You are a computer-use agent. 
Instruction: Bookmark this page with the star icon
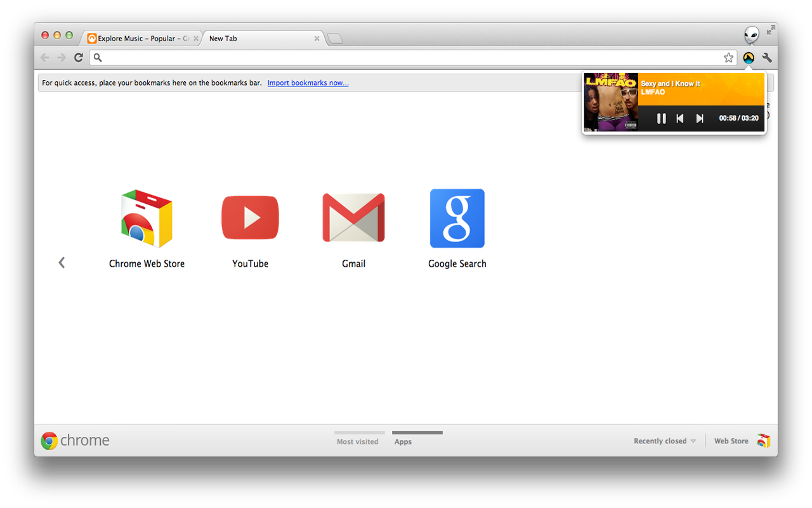pos(729,58)
